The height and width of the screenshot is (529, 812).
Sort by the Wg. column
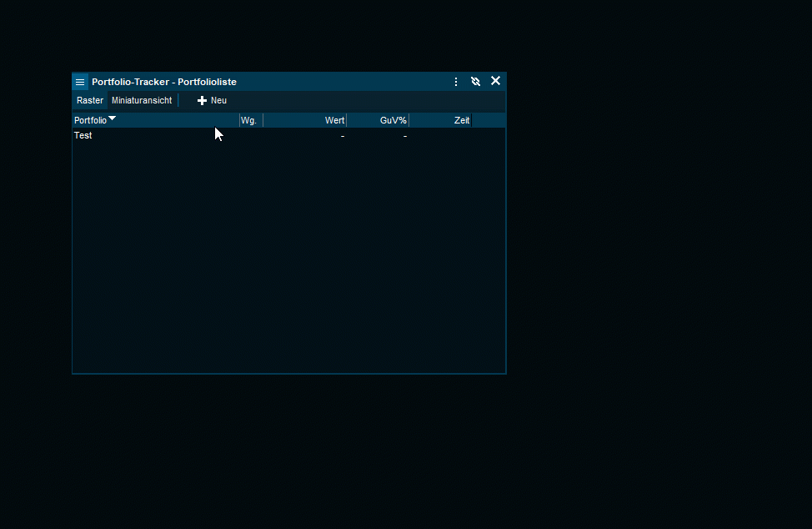249,120
